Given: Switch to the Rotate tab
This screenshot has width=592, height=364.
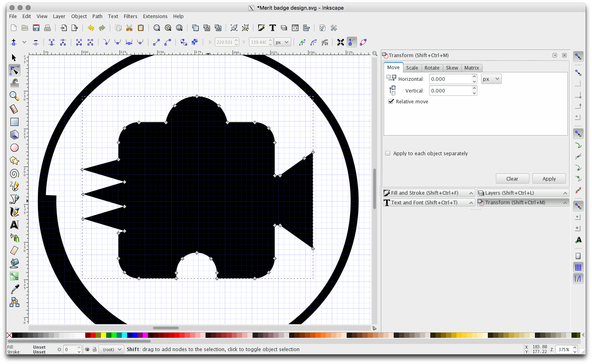Looking at the screenshot, I should coord(432,68).
